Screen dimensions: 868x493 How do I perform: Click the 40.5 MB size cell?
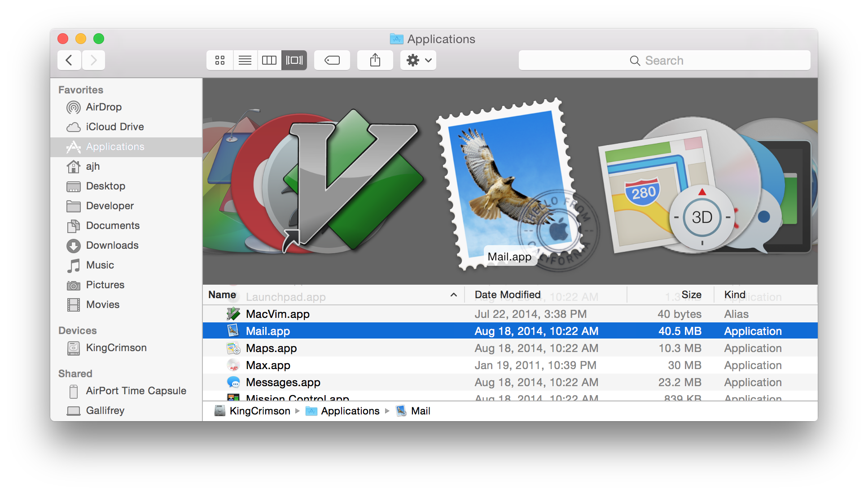[679, 331]
